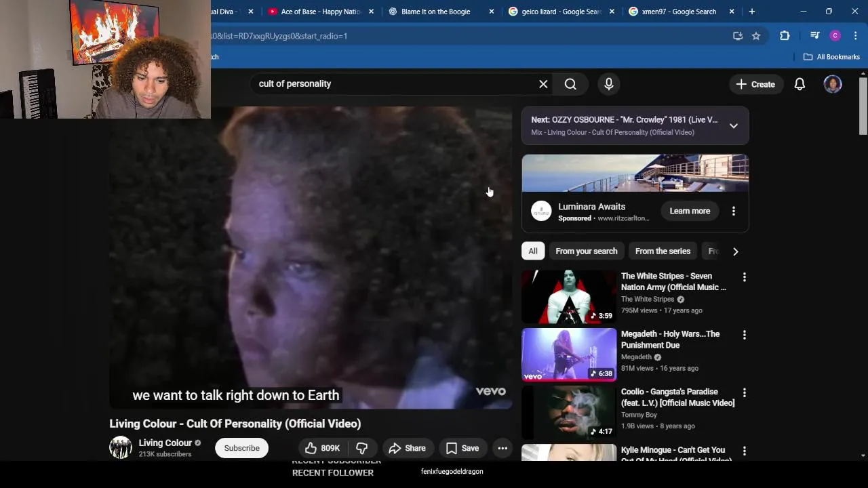
Task: Open Chrome profile avatar
Action: coord(835,36)
